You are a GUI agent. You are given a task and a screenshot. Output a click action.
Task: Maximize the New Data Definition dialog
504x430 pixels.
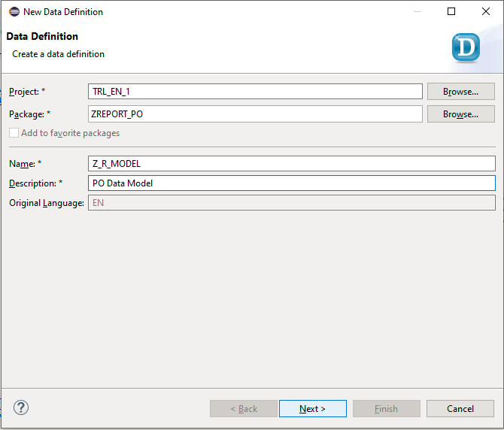451,11
